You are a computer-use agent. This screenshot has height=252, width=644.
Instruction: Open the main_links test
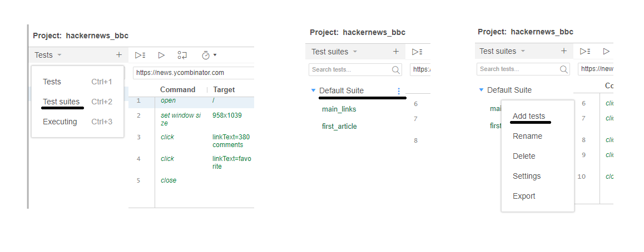339,109
